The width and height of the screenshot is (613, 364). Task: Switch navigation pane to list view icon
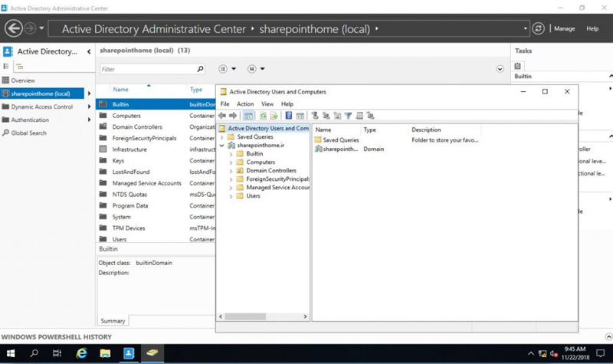tap(6, 66)
